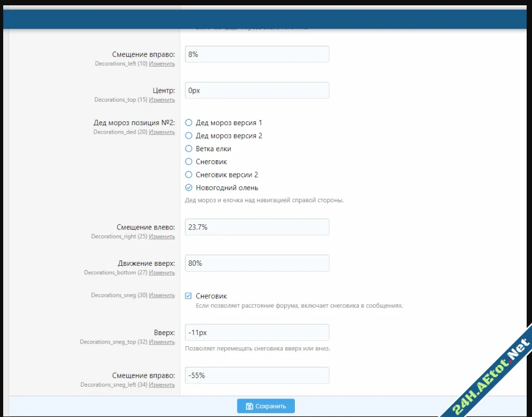Open Изменить link for Decorations_ded
532x417 pixels.
point(162,132)
